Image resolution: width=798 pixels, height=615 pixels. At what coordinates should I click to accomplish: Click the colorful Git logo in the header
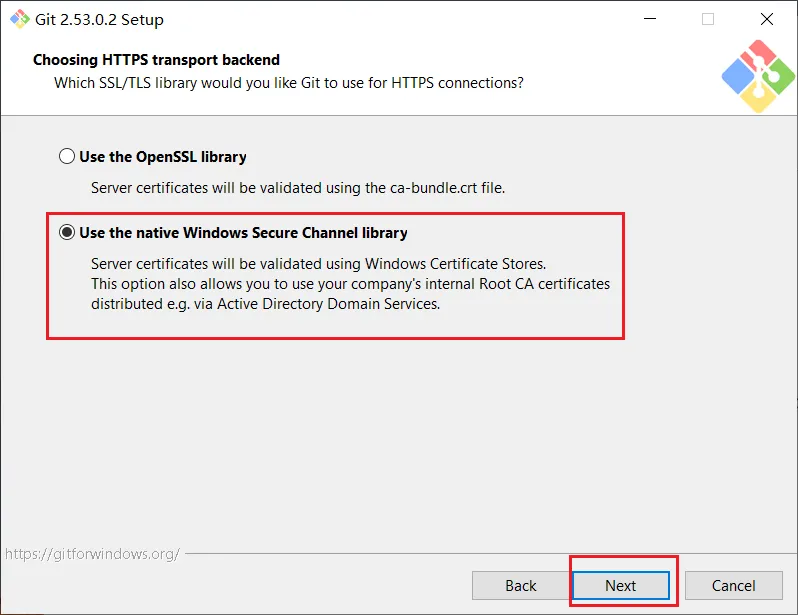click(757, 76)
